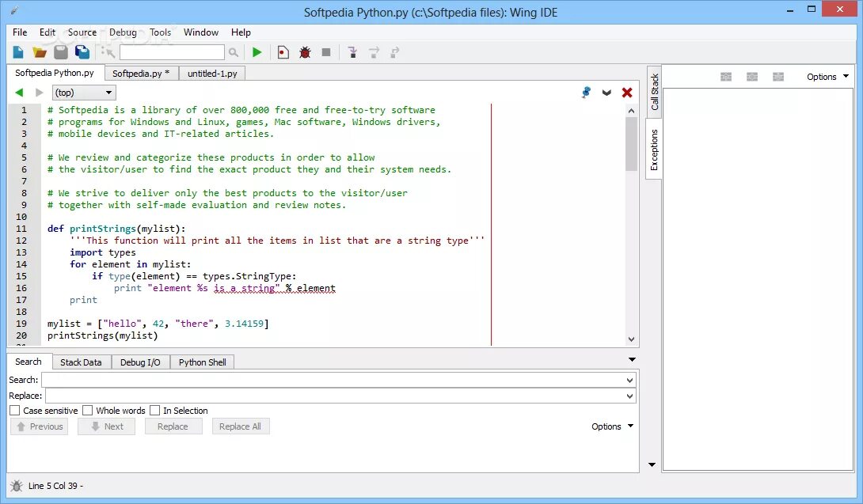Open the Replace field history dropdown
Viewport: 863px width, 504px height.
(x=629, y=396)
